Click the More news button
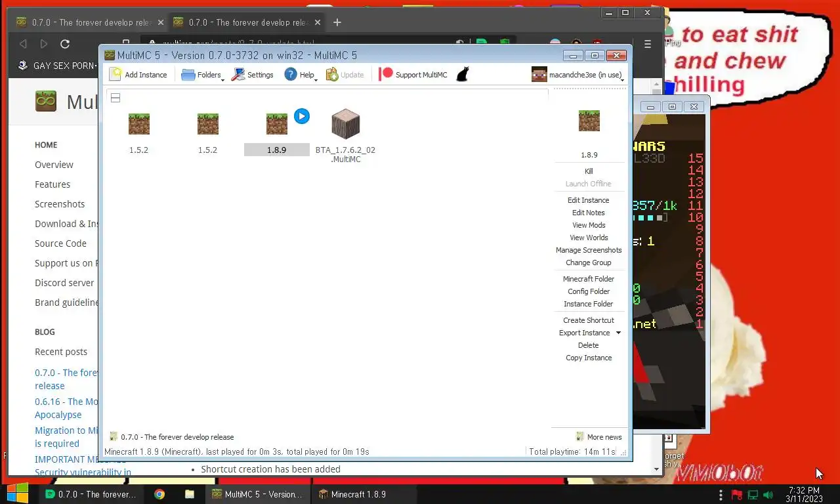 pos(598,437)
